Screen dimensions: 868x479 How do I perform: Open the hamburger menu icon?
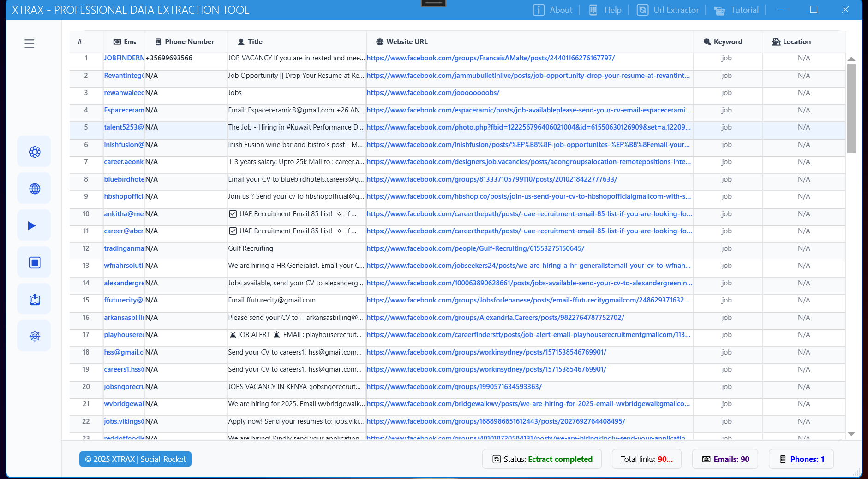tap(30, 43)
